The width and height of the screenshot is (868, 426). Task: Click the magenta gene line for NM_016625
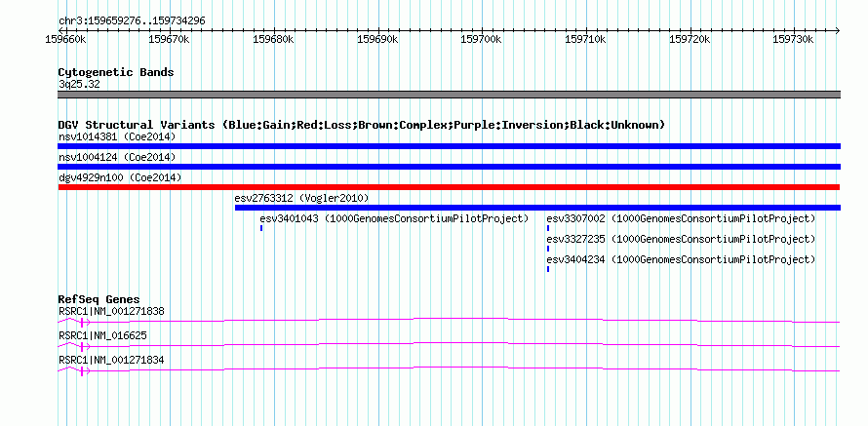coord(449,345)
